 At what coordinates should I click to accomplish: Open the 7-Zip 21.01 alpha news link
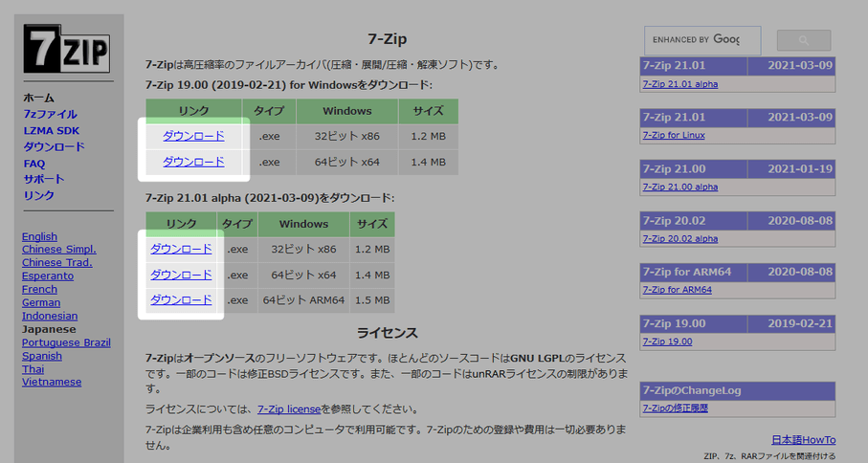point(680,84)
